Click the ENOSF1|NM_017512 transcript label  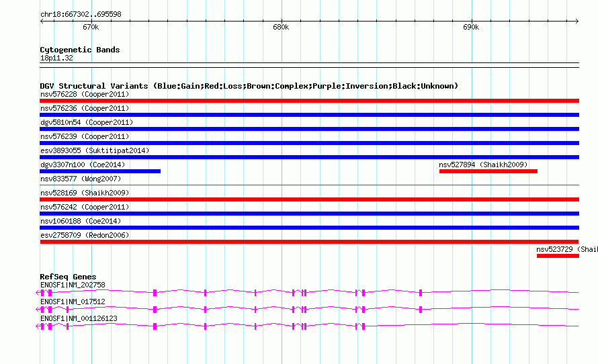(x=73, y=302)
